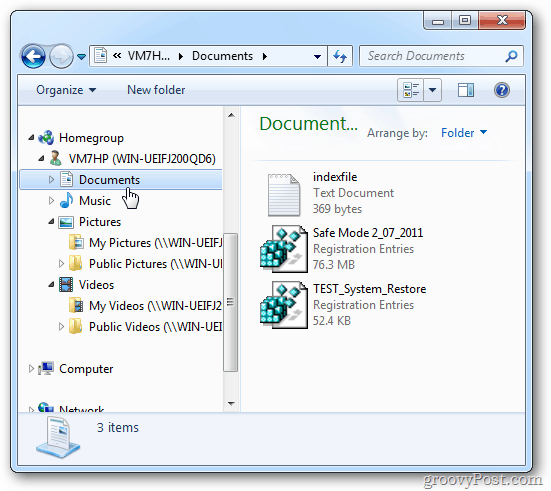Click the refresh icon beside address bar
Image resolution: width=551 pixels, height=491 pixels.
tap(340, 56)
